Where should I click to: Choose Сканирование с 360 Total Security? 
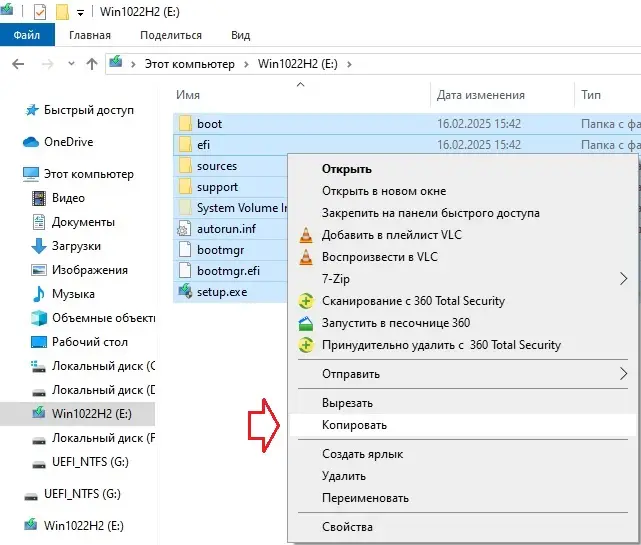tap(462, 301)
